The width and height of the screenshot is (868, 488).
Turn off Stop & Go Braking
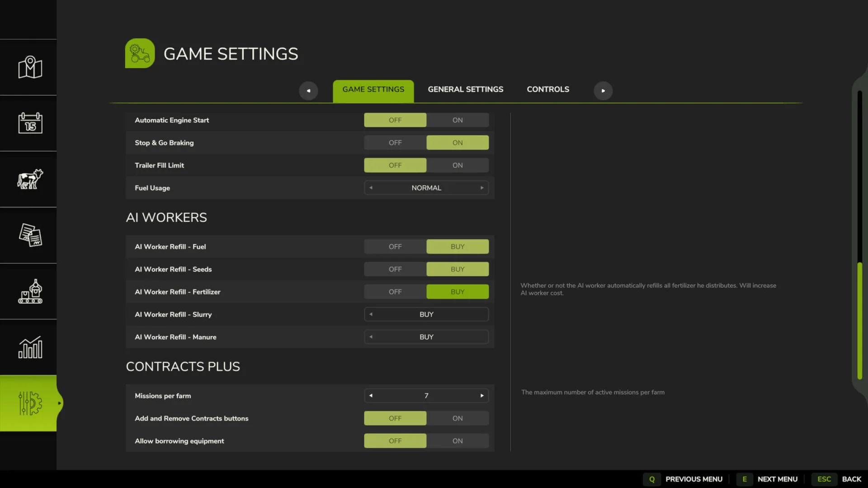point(395,142)
